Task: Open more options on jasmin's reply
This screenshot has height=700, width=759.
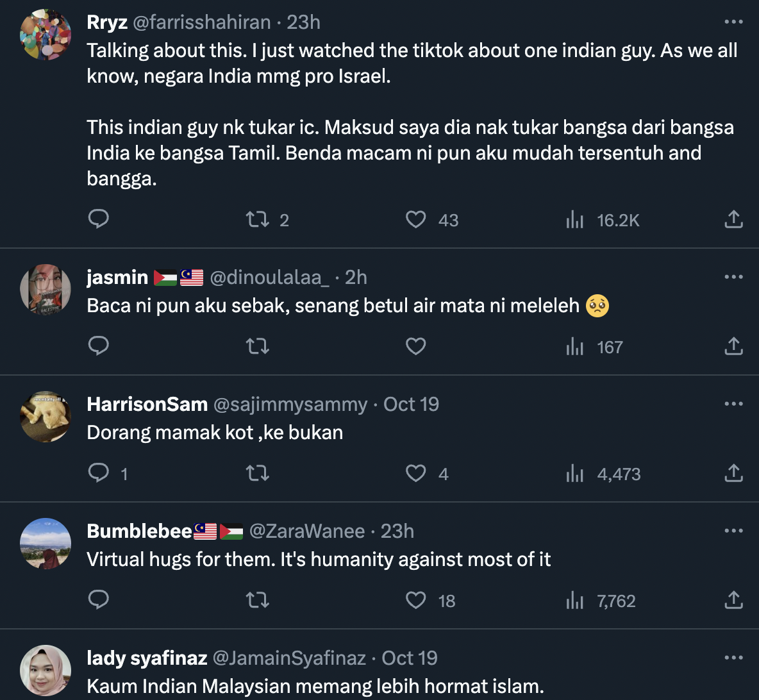Action: pos(733,277)
